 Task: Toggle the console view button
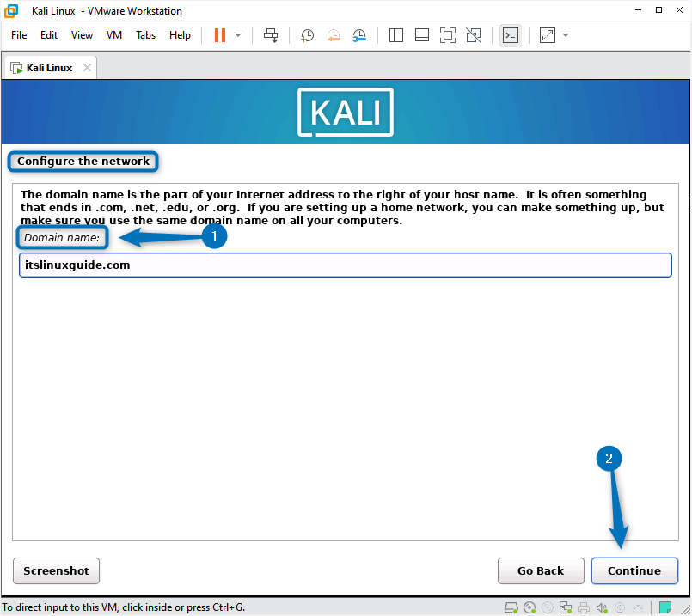click(511, 34)
